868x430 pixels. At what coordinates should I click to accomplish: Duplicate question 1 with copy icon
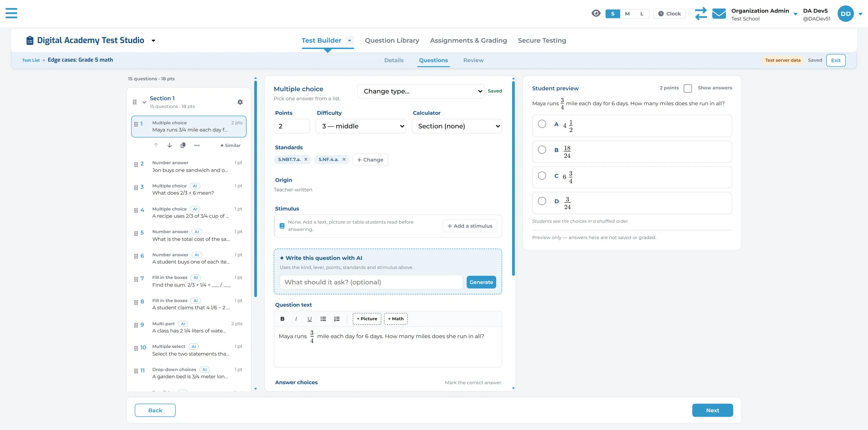point(183,145)
